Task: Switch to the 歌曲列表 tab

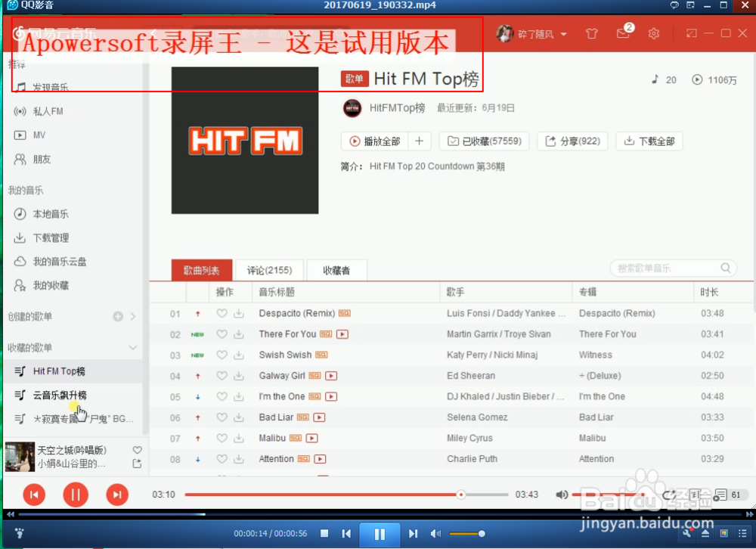Action: coord(202,270)
